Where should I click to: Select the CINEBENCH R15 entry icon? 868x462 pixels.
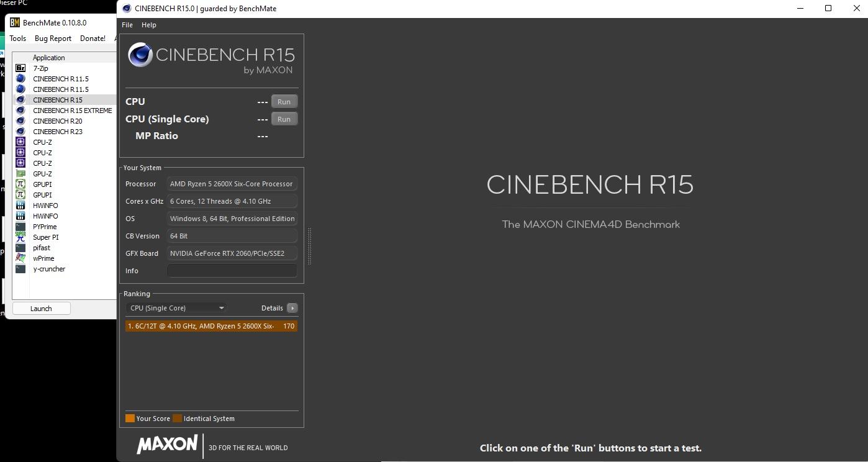pos(20,100)
